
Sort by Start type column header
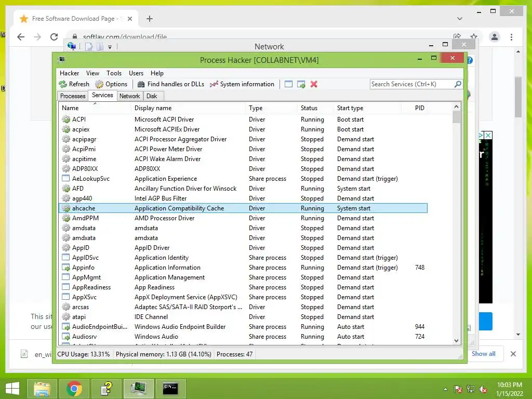[x=367, y=108]
